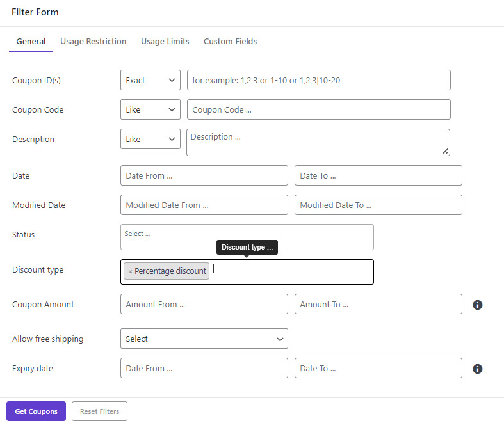Click the Modified Date To field
The image size is (504, 423).
click(378, 205)
